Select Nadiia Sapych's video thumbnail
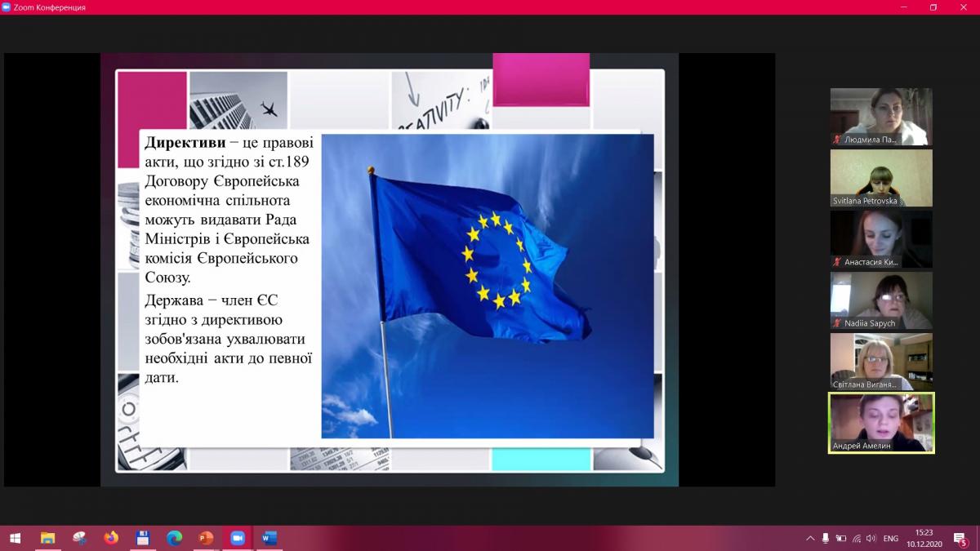This screenshot has height=551, width=980. [x=881, y=300]
